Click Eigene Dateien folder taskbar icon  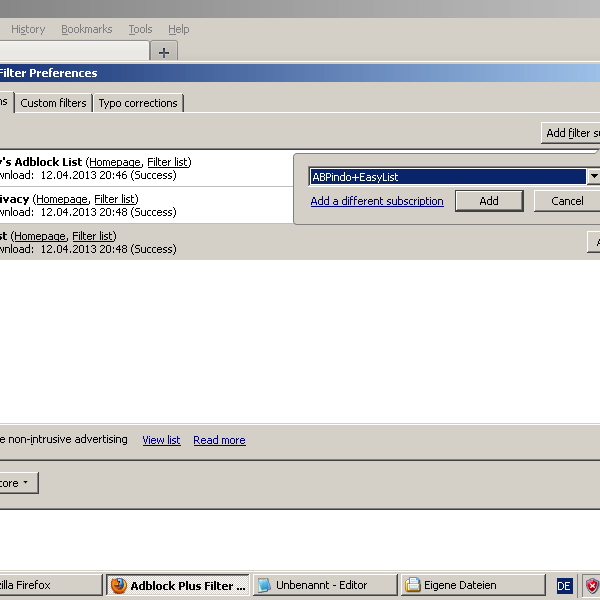(x=412, y=585)
